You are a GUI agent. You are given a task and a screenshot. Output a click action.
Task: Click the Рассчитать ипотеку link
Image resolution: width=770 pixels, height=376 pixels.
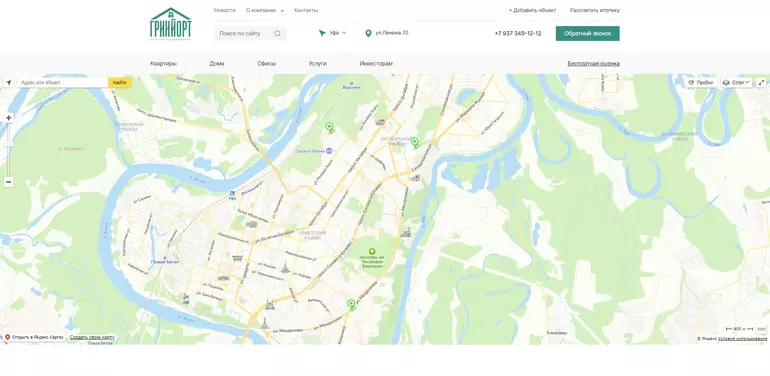(595, 10)
